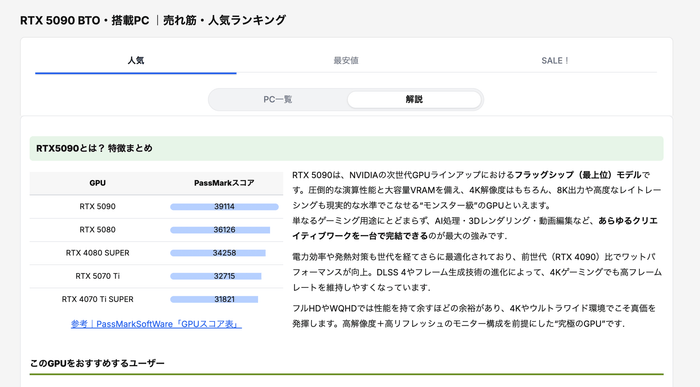Viewport: 700px width, 387px height.
Task: Select the SALE！ tab
Action: [555, 61]
